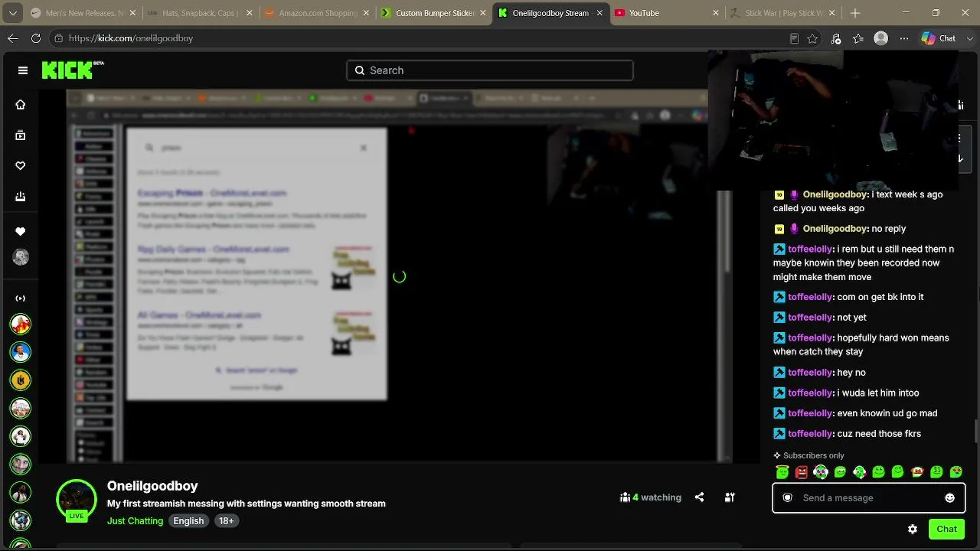Click the magnifier icon in the search bar

point(360,70)
